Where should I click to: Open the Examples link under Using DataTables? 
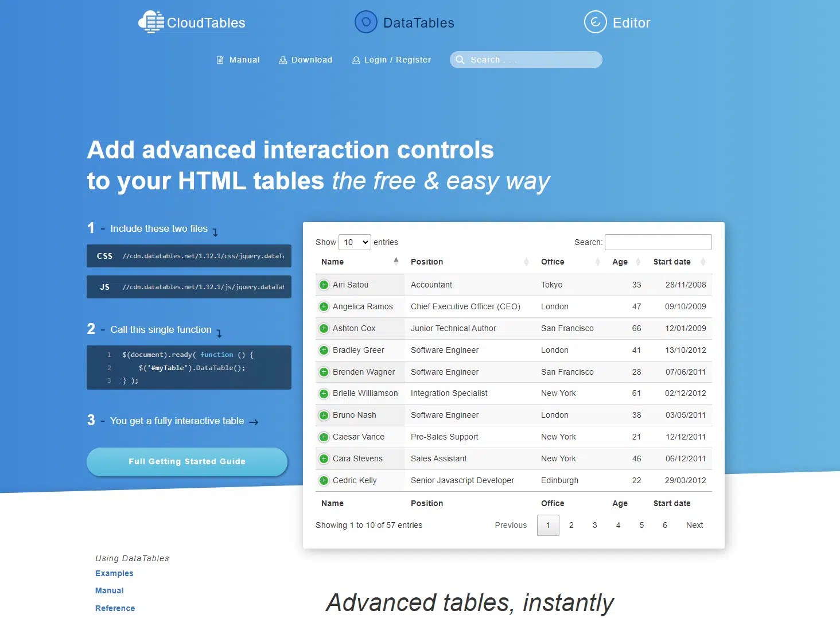pyautogui.click(x=114, y=573)
